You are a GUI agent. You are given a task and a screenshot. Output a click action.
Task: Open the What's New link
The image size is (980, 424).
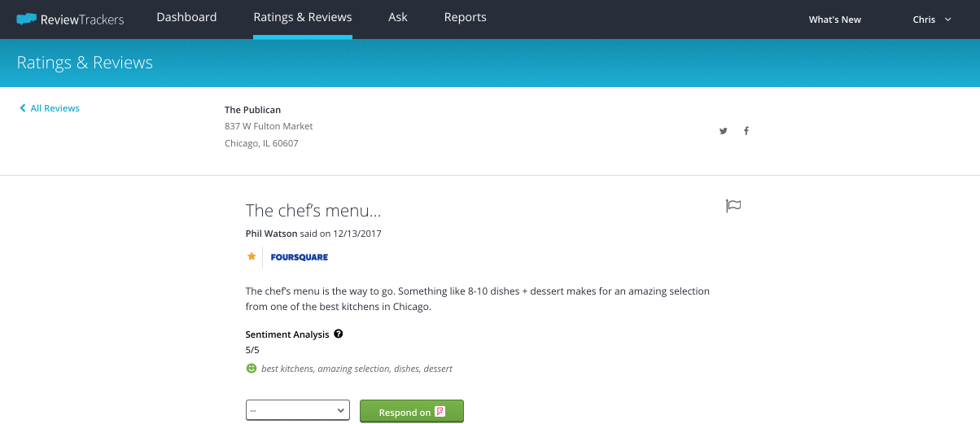point(835,20)
